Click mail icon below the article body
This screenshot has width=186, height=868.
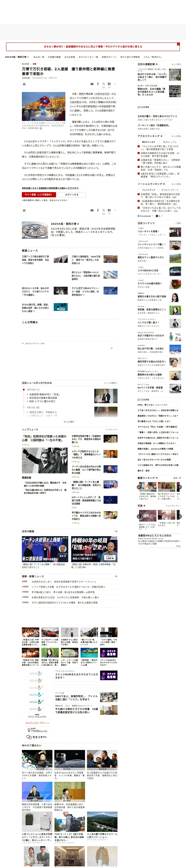pyautogui.click(x=92, y=210)
